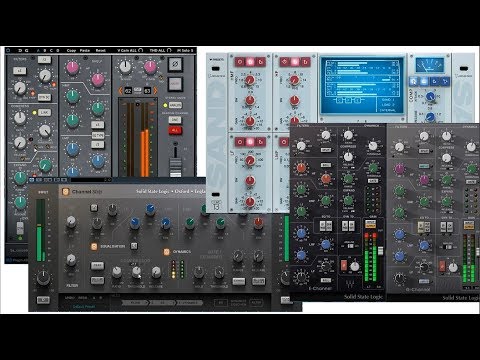Click the lit middle red button in SAND HF module
Screen dimensions: 480x360
[295, 62]
